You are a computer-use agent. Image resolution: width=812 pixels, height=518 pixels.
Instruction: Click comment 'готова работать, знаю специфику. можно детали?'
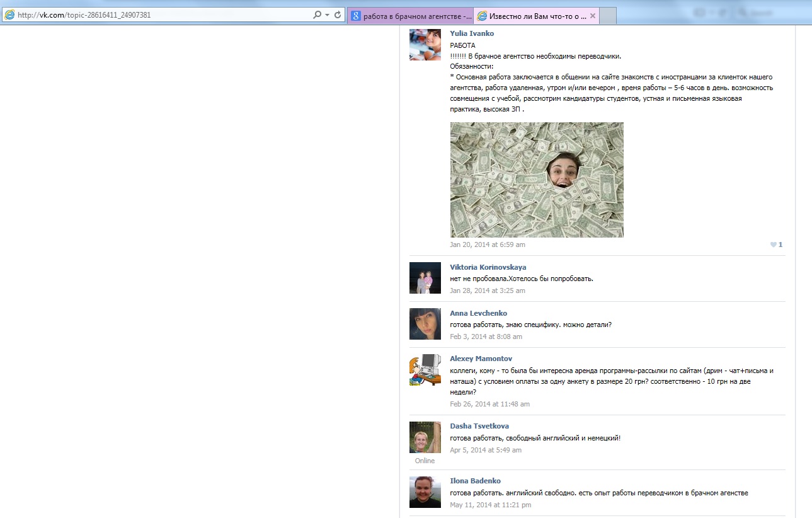click(x=531, y=325)
